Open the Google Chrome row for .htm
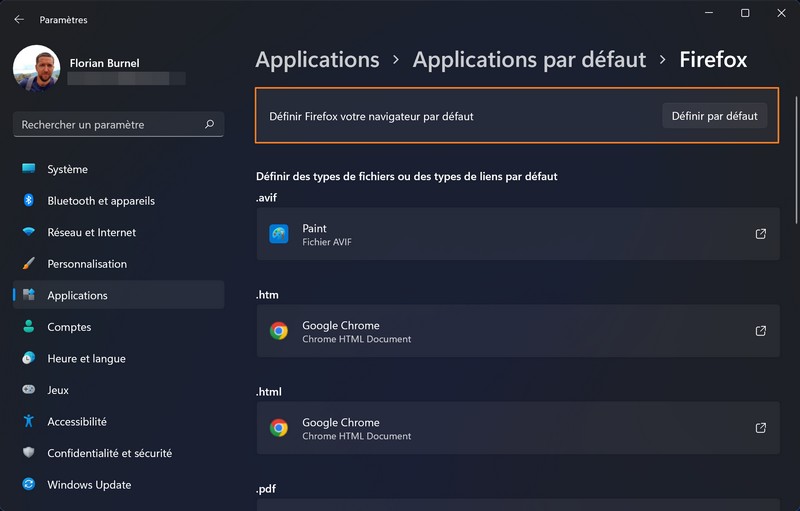 (x=518, y=331)
